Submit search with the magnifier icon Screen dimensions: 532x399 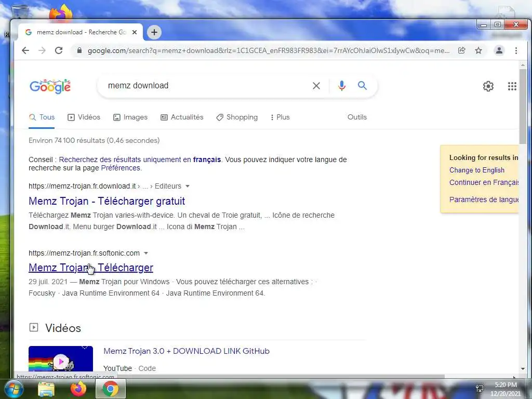[x=362, y=86]
